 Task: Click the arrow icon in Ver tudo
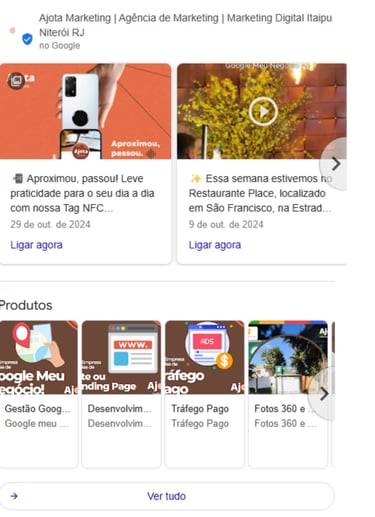pos(14,496)
